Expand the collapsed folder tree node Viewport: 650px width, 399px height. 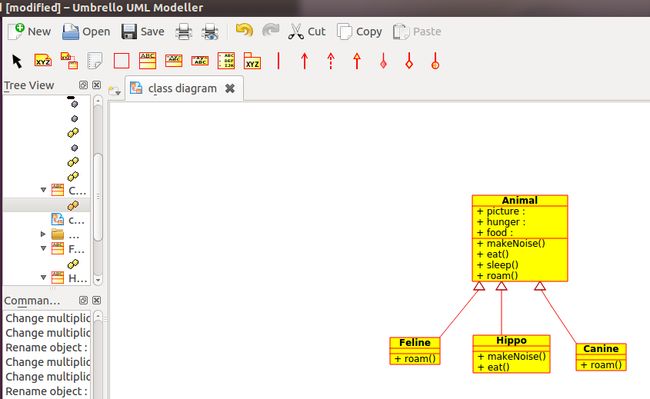tap(43, 234)
